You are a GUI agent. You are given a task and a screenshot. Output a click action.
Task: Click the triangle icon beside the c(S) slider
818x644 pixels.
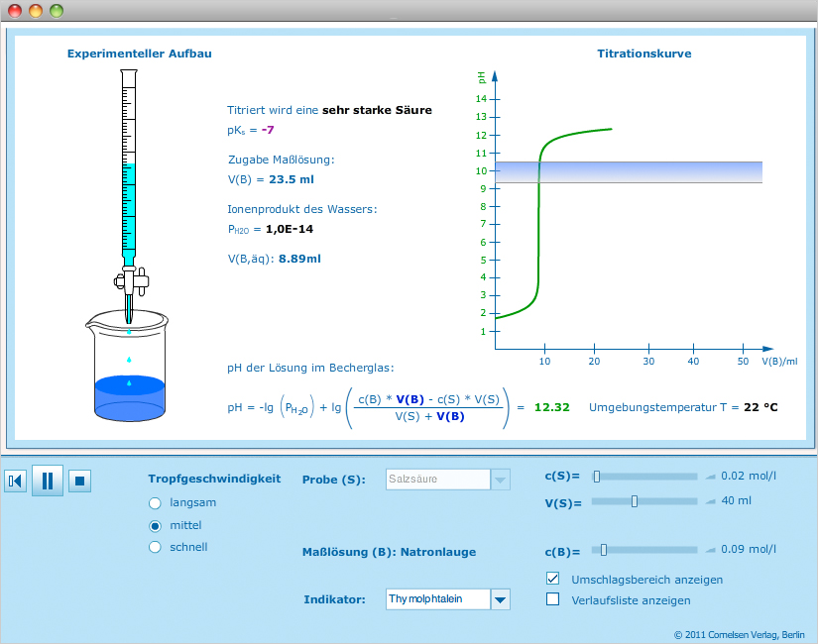[x=710, y=477]
